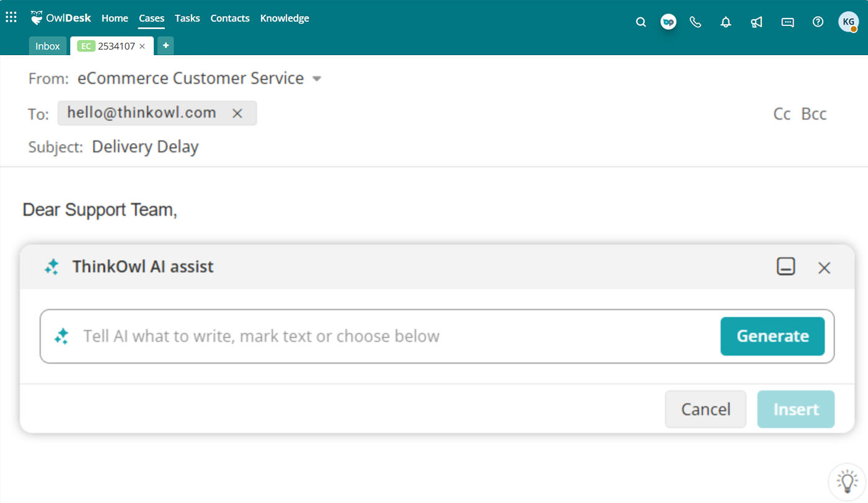Image resolution: width=868 pixels, height=503 pixels.
Task: Open the phone call icon
Action: click(x=696, y=22)
